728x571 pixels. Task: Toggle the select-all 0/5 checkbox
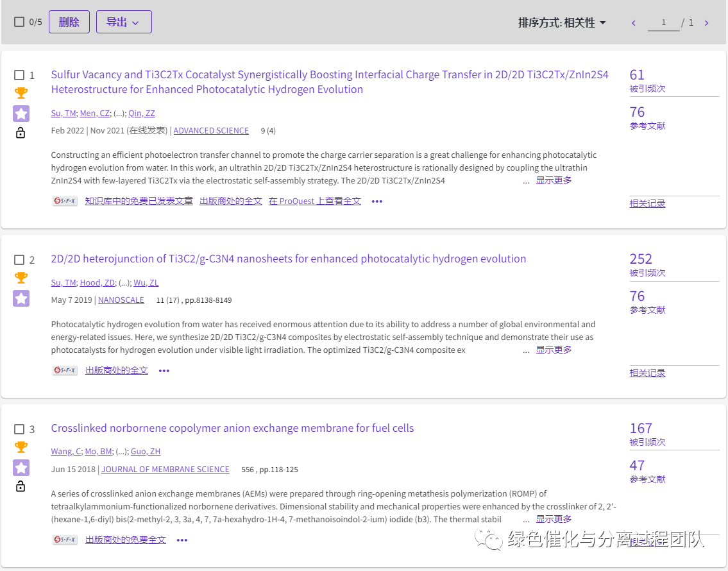pyautogui.click(x=19, y=22)
